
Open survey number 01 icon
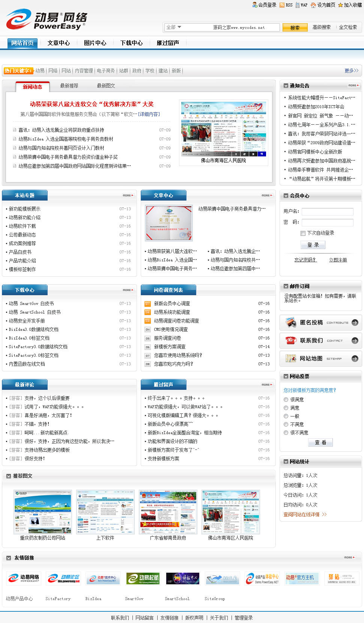[x=147, y=303]
